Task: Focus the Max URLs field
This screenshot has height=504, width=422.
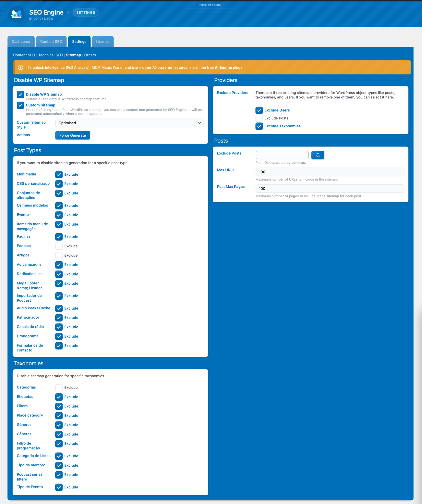Action: (x=330, y=172)
